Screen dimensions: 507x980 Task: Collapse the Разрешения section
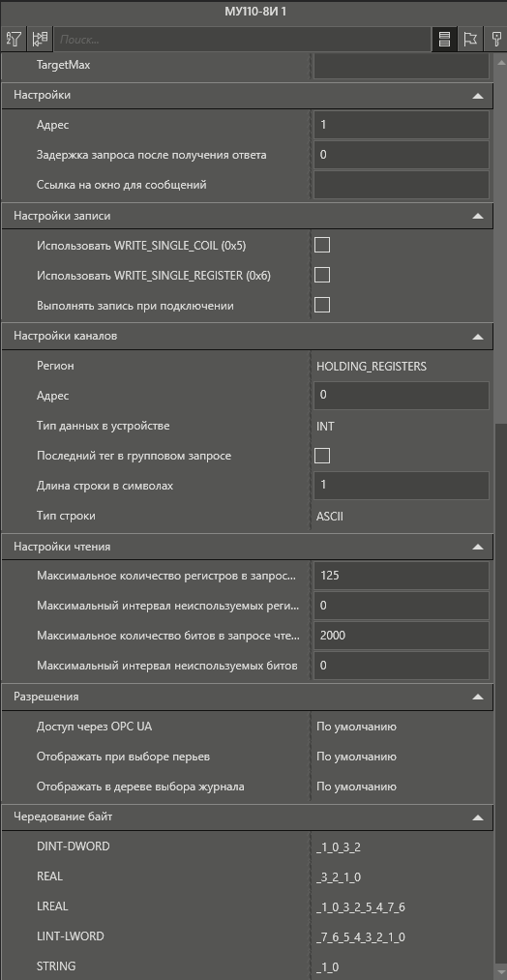point(478,697)
